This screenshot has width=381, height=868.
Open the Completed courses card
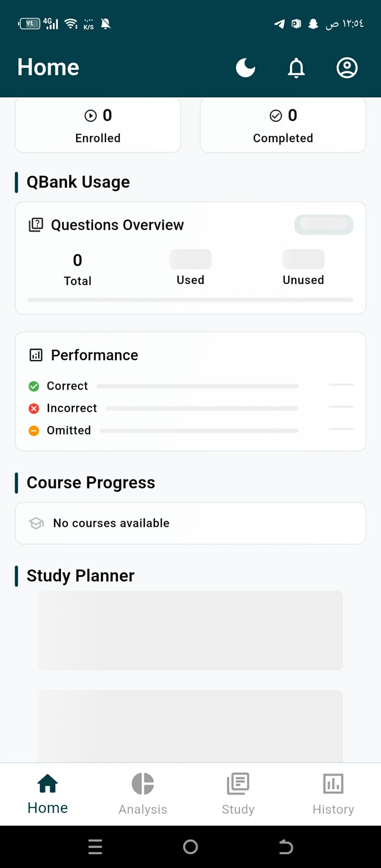pos(283,125)
